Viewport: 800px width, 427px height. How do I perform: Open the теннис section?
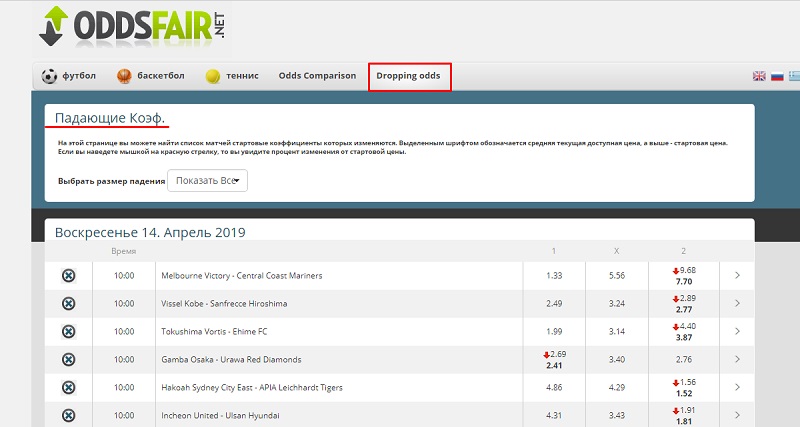[x=232, y=76]
